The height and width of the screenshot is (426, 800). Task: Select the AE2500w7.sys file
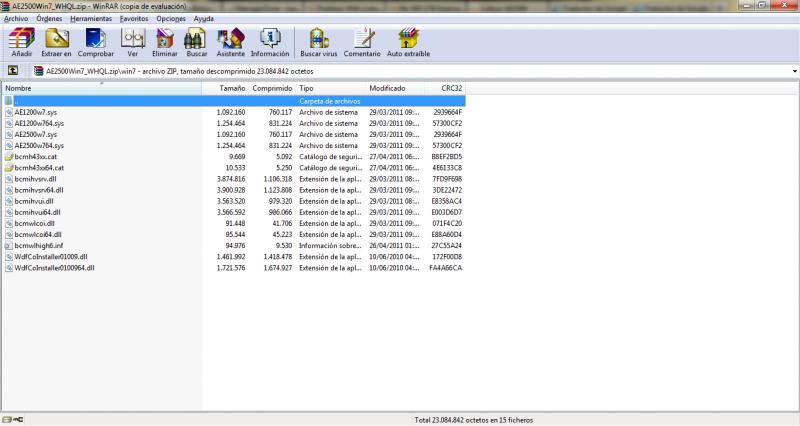(x=36, y=135)
